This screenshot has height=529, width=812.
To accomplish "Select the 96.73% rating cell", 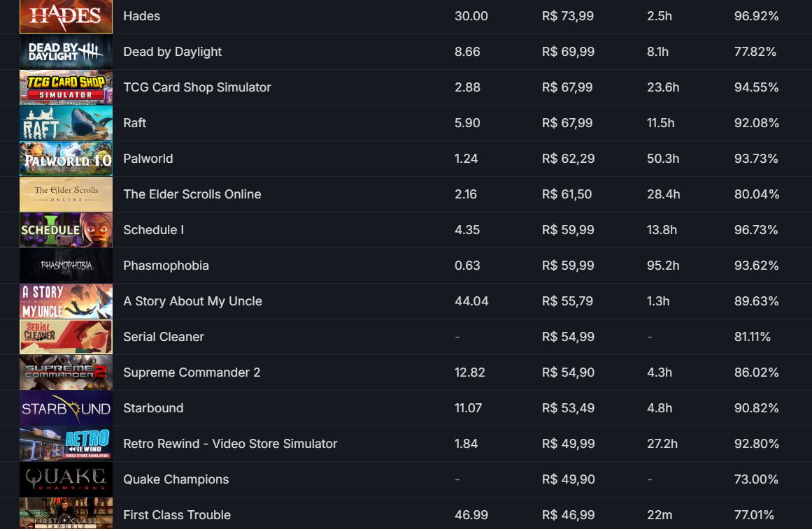I will click(755, 230).
